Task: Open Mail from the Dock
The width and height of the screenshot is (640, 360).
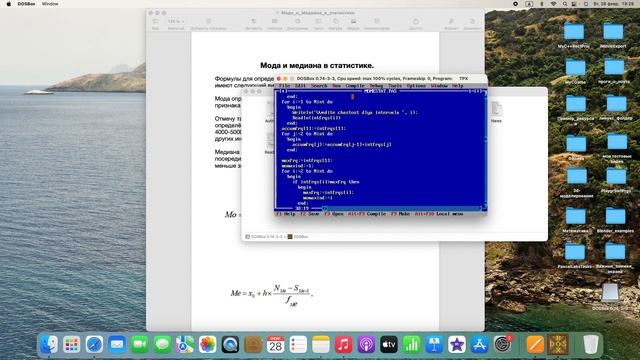Action: pos(117,345)
